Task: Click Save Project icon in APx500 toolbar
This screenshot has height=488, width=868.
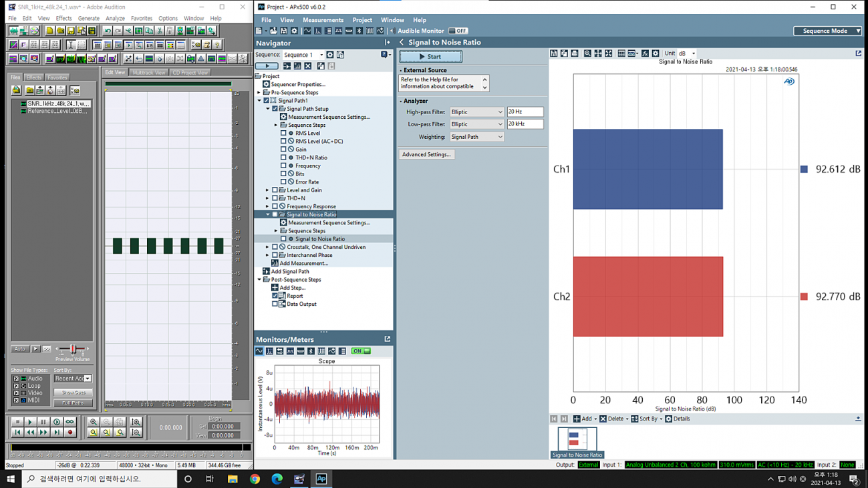Action: click(283, 31)
